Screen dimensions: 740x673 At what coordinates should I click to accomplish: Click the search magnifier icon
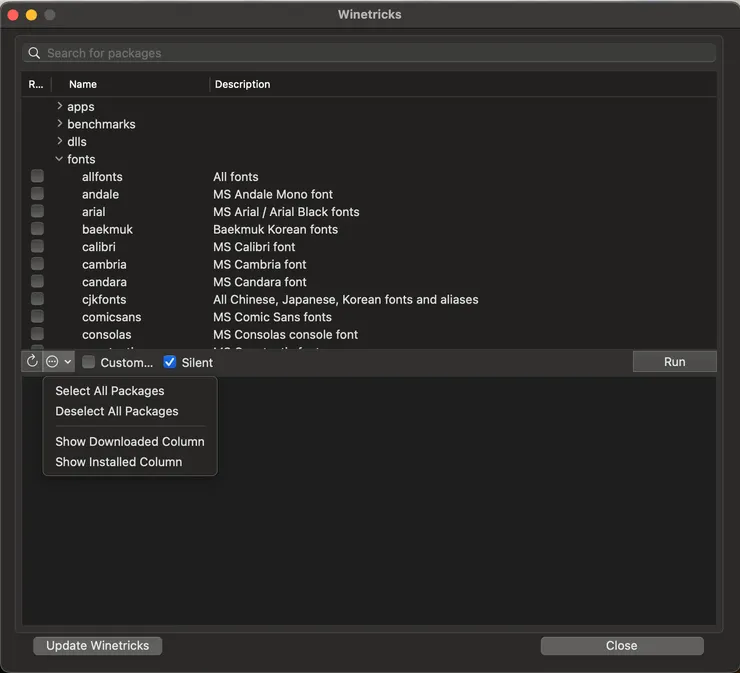tap(34, 53)
